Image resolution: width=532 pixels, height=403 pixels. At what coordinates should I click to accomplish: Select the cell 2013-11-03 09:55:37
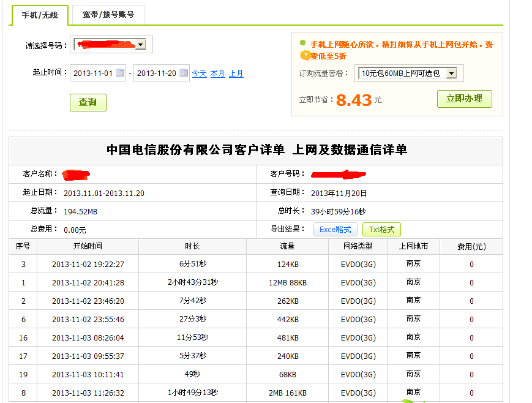pos(88,356)
